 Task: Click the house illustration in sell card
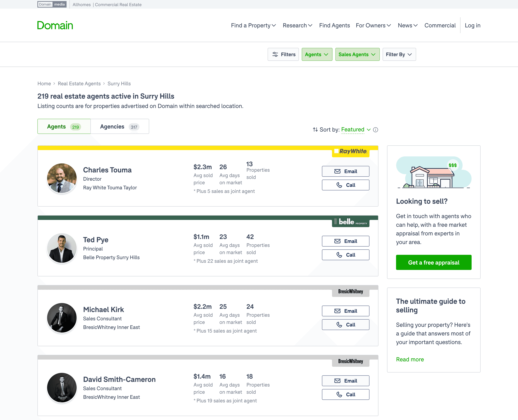(x=434, y=172)
